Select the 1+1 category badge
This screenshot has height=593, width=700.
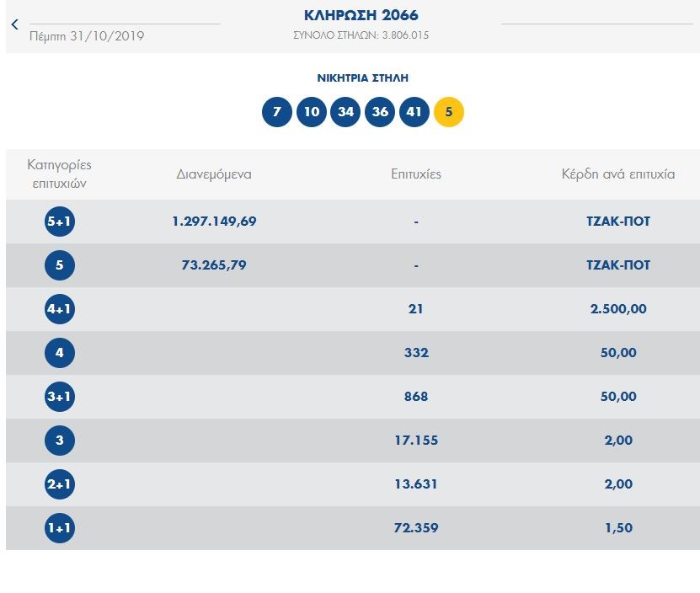[x=60, y=528]
